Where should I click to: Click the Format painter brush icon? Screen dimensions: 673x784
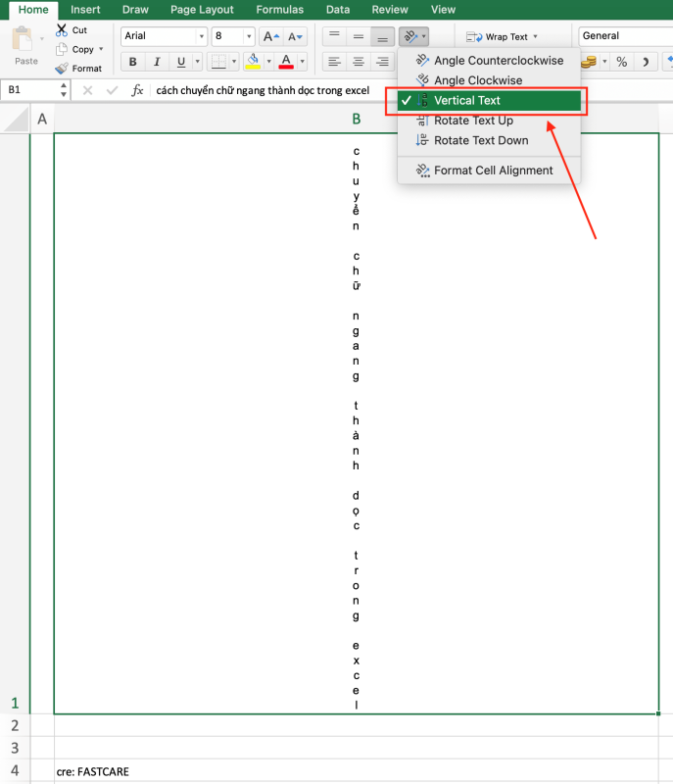62,68
